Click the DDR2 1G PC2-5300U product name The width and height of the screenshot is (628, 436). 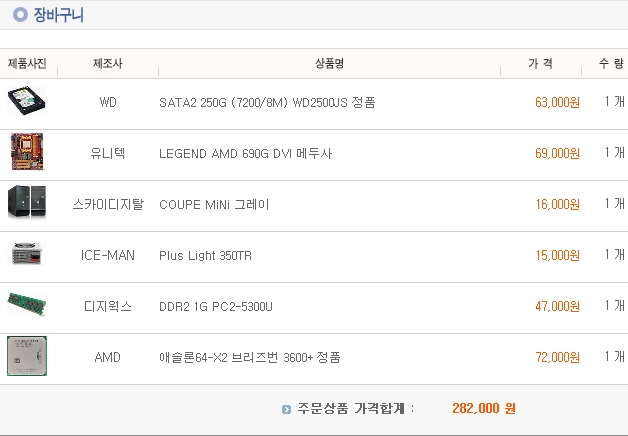(x=216, y=307)
